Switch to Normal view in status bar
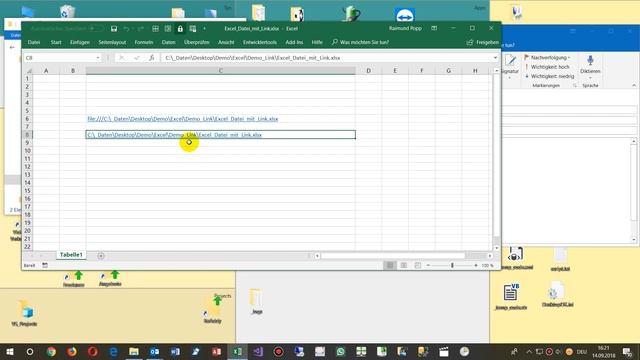 [390, 265]
